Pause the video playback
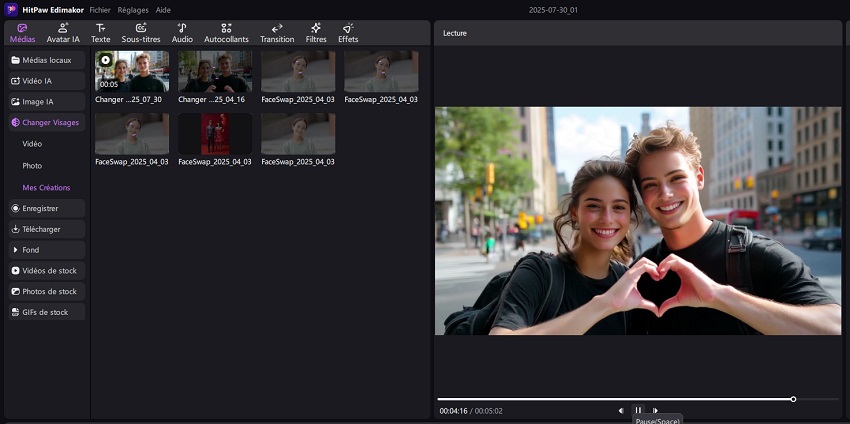 [x=638, y=410]
